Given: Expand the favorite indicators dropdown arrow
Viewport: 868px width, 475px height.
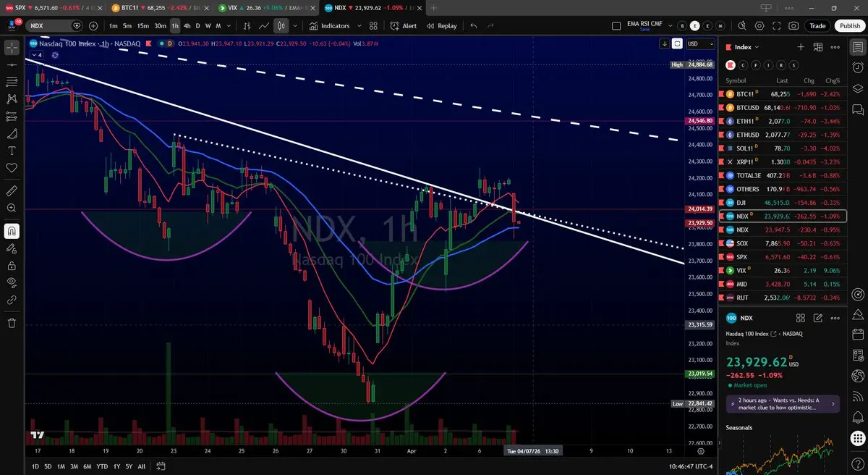Looking at the screenshot, I should [x=359, y=25].
